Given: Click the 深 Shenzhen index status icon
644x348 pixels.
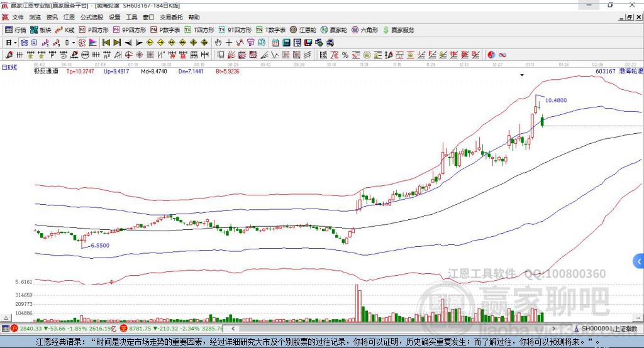Looking at the screenshot, I should pyautogui.click(x=124, y=329).
